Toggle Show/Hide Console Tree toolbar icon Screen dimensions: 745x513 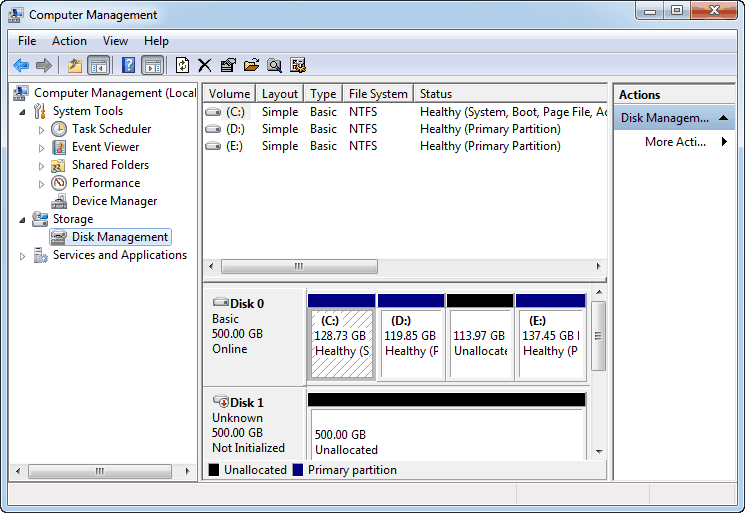(x=99, y=65)
